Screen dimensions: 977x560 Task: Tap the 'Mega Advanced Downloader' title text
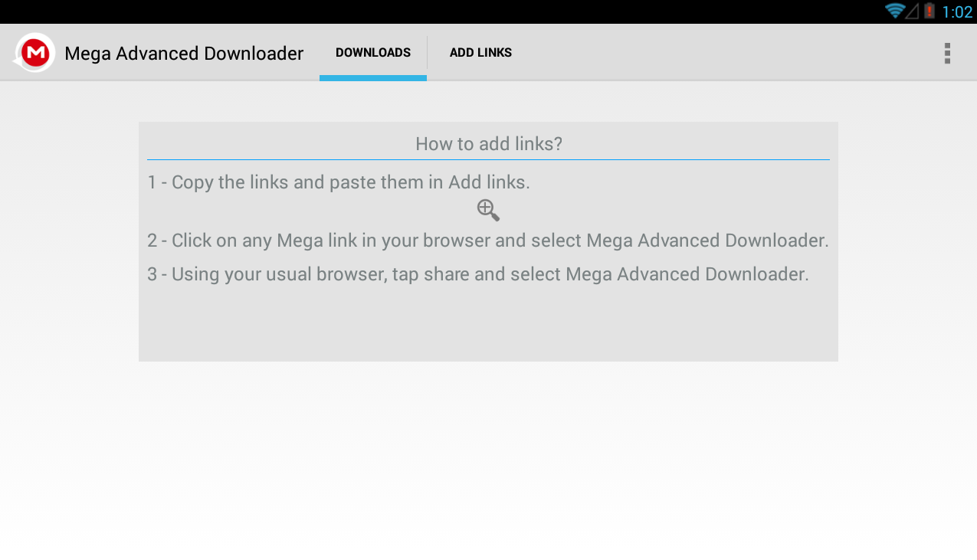tap(184, 53)
